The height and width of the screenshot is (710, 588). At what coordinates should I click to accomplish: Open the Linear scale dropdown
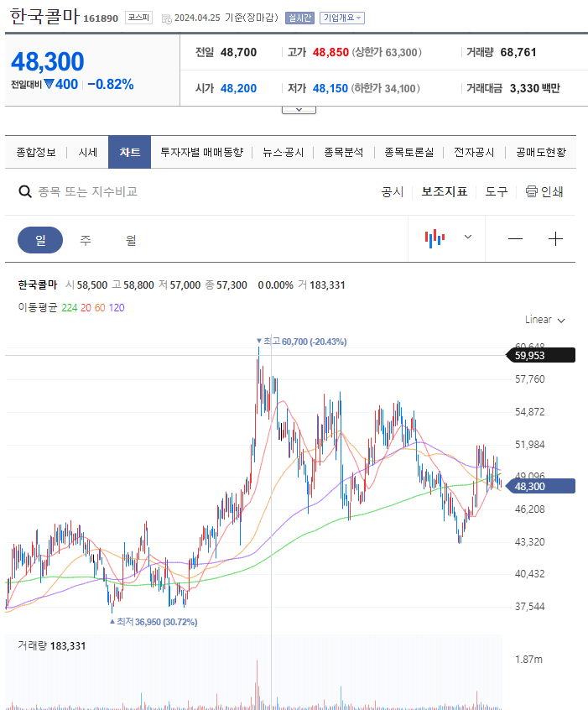point(544,320)
